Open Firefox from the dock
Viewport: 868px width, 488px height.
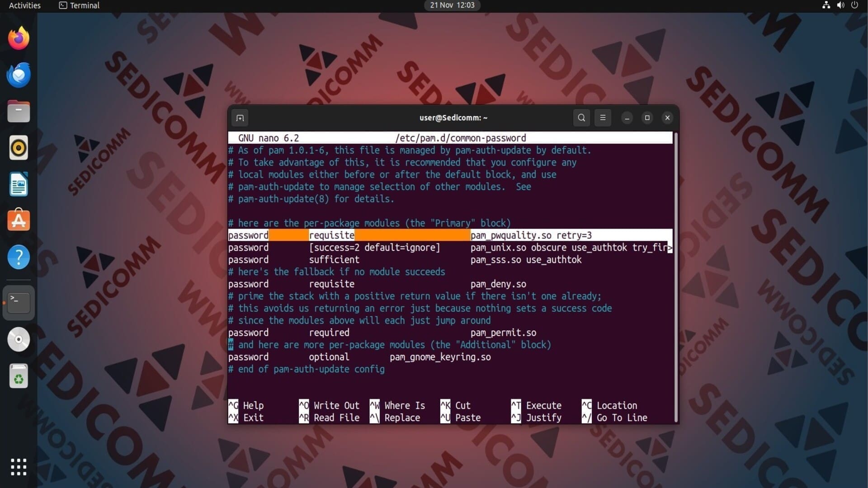click(19, 38)
